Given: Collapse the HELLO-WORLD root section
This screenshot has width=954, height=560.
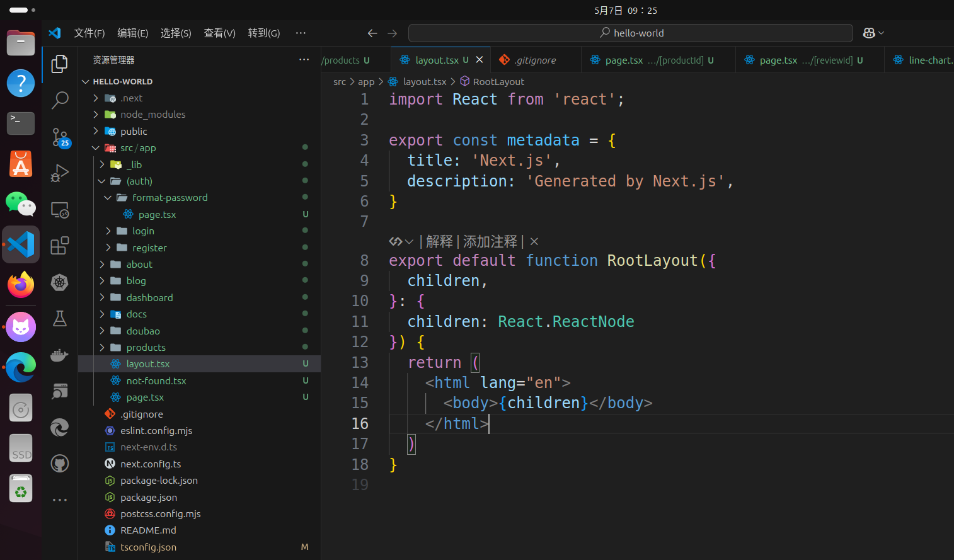Looking at the screenshot, I should pos(122,82).
